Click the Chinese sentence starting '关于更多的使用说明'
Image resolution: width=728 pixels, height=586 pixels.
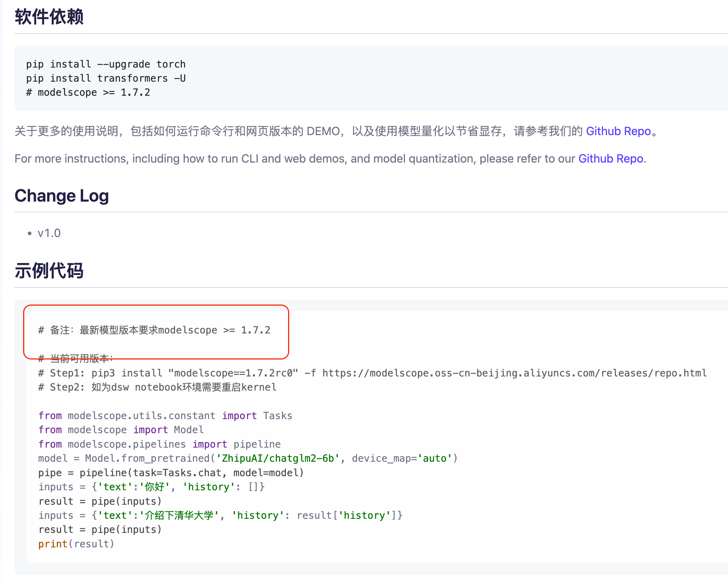[x=336, y=131]
